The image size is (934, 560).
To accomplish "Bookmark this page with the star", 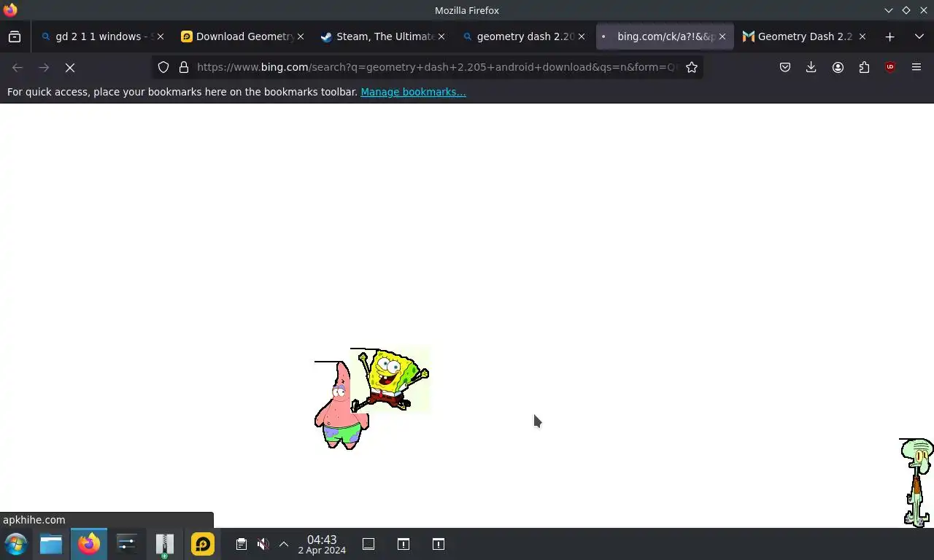I will 692,67.
